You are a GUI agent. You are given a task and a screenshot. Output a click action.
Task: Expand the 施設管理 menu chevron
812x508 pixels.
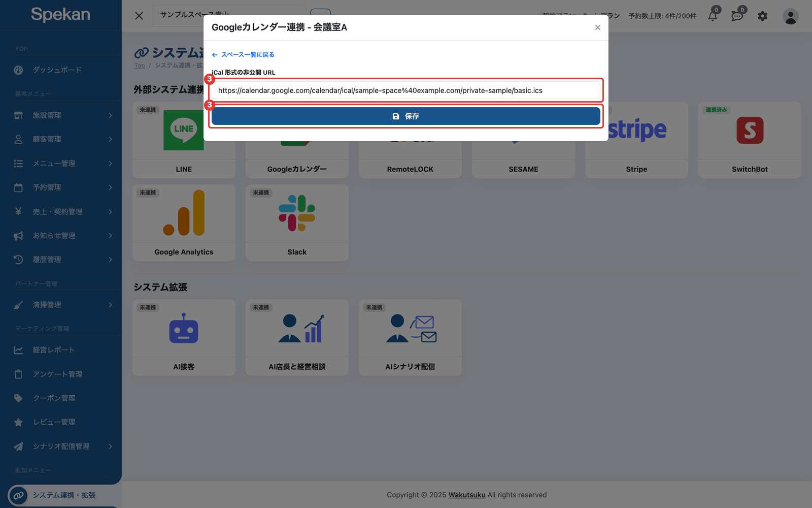point(110,115)
